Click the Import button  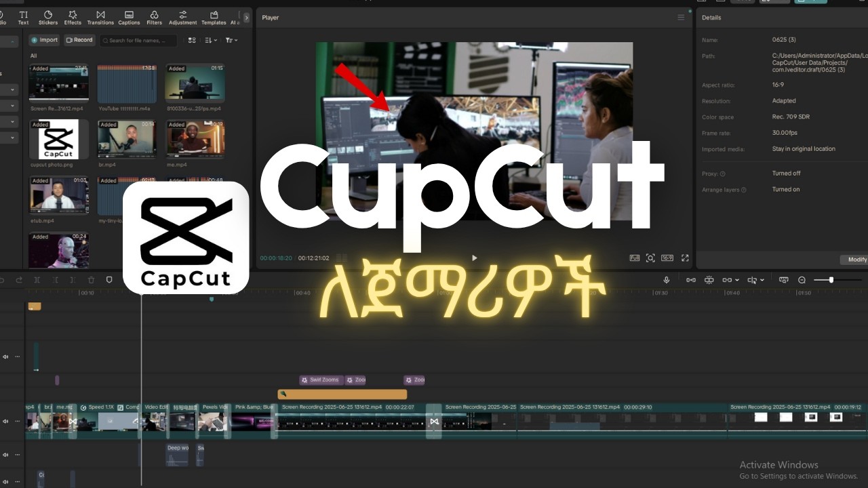click(x=45, y=40)
